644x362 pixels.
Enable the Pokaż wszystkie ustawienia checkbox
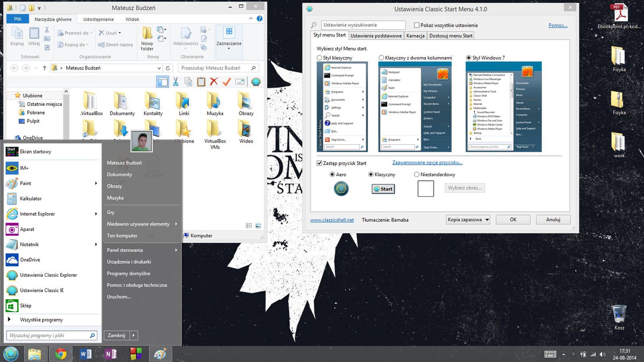coord(417,25)
